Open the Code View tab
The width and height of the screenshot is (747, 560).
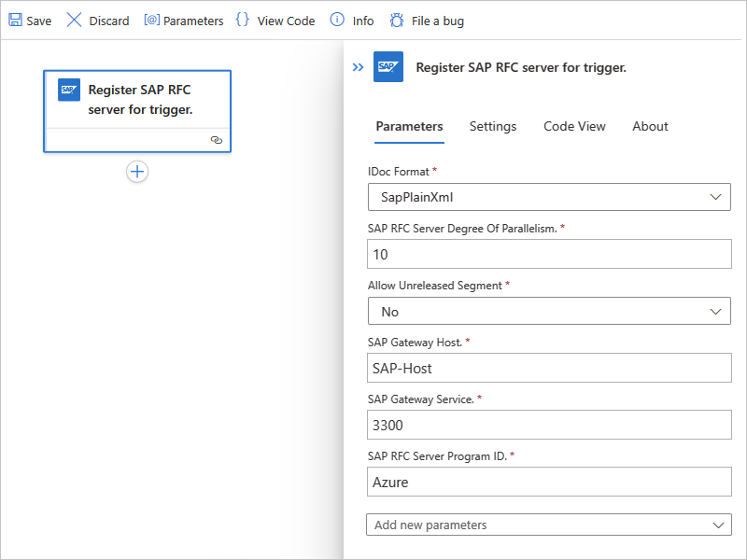coord(574,127)
